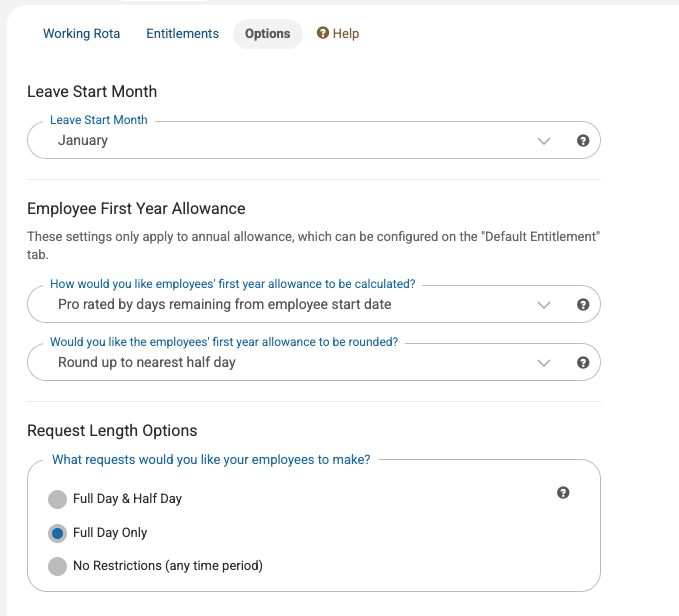Show help for Request Length Options
This screenshot has height=616, width=679.
click(563, 492)
